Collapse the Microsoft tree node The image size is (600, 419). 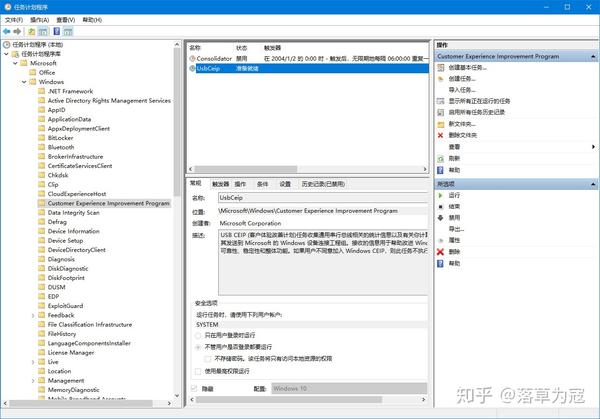15,63
